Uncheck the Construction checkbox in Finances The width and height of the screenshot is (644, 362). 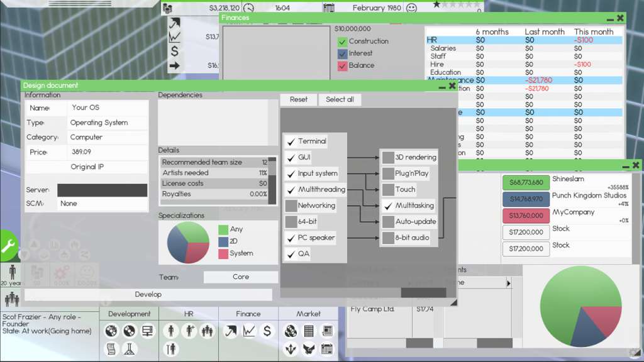point(343,41)
